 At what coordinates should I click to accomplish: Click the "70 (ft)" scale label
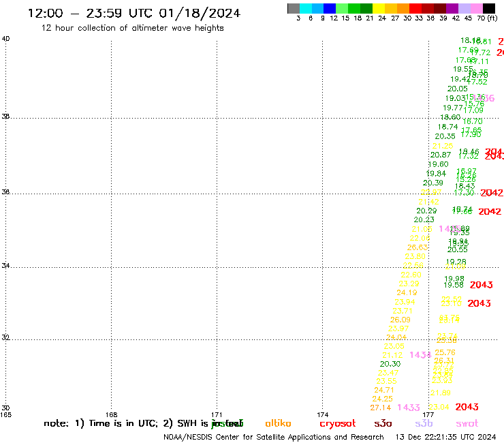coord(487,18)
